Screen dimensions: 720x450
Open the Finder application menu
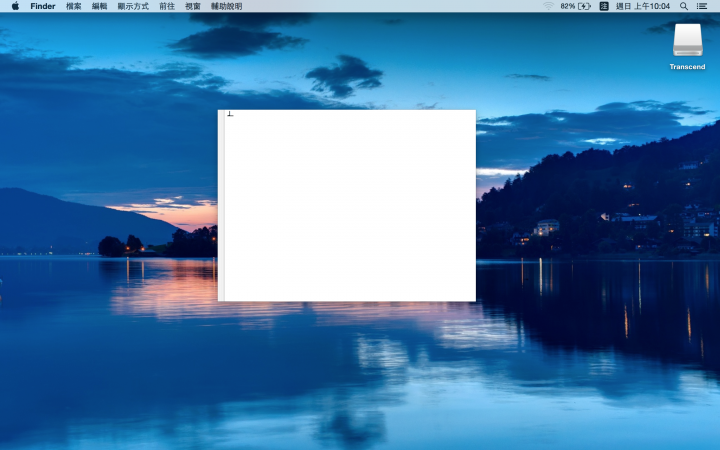tap(43, 6)
